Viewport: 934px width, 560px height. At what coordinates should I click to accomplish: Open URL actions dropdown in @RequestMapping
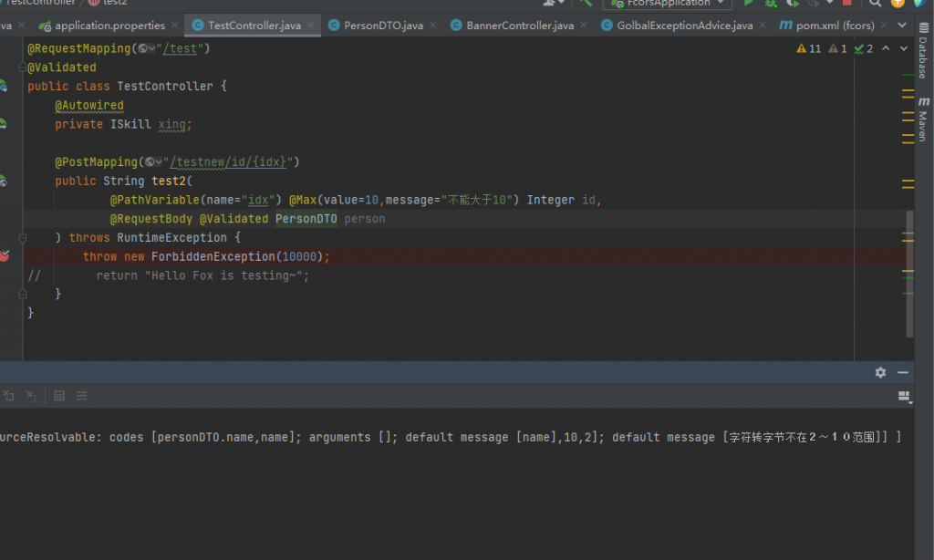[x=147, y=49]
